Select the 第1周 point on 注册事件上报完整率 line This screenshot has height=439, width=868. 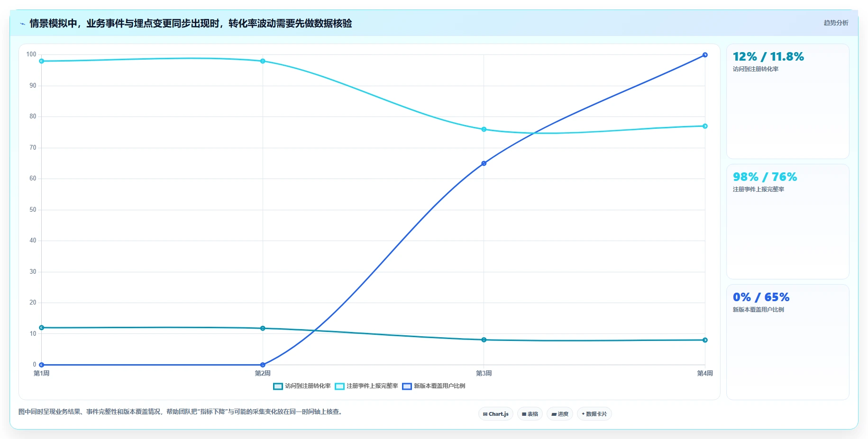(x=42, y=61)
